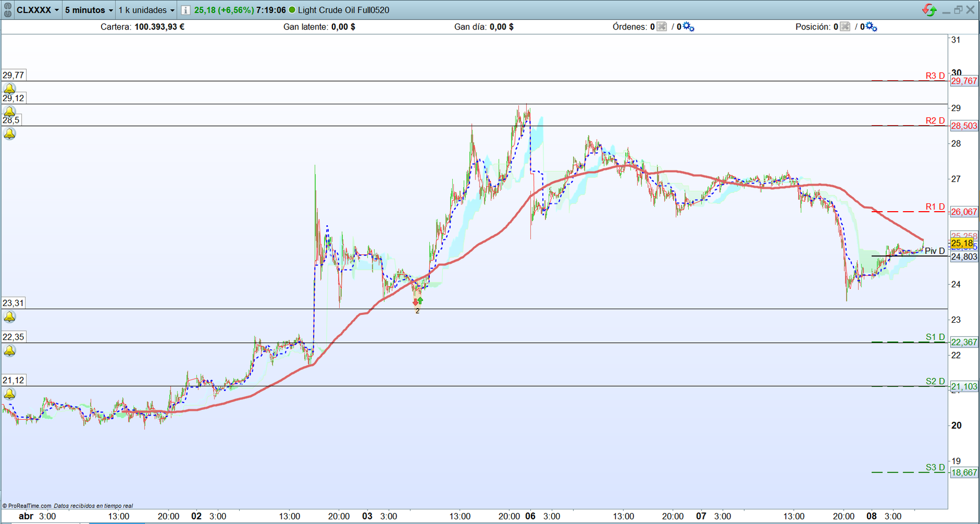Click the S1 D pivot label

935,337
